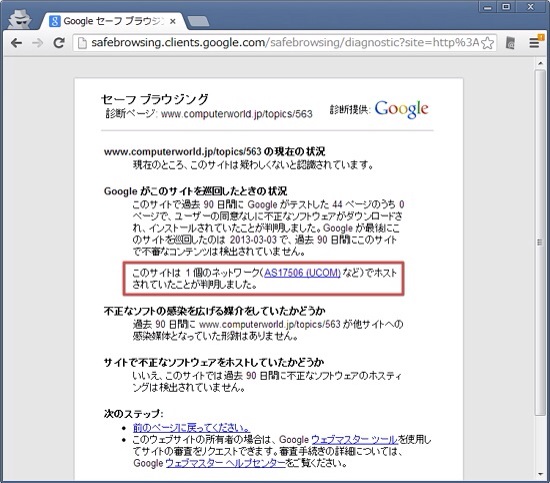The image size is (550, 483).
Task: Click the extension icon beside the address bar
Action: 511,43
